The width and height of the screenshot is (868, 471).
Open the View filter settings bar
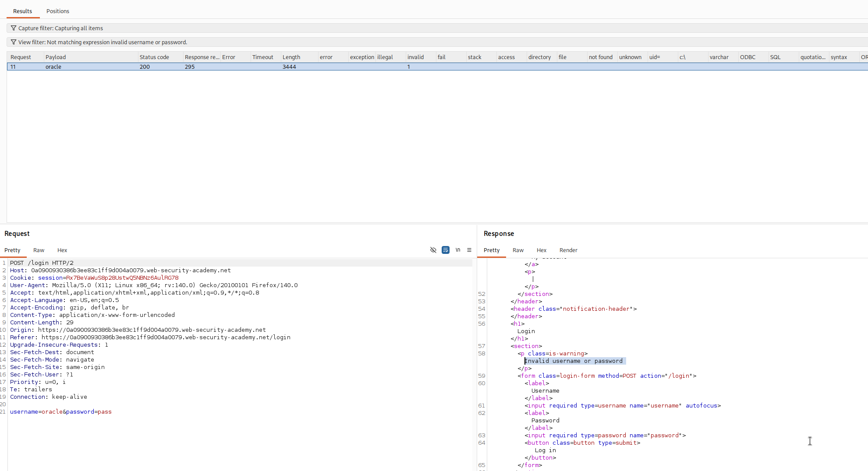437,42
